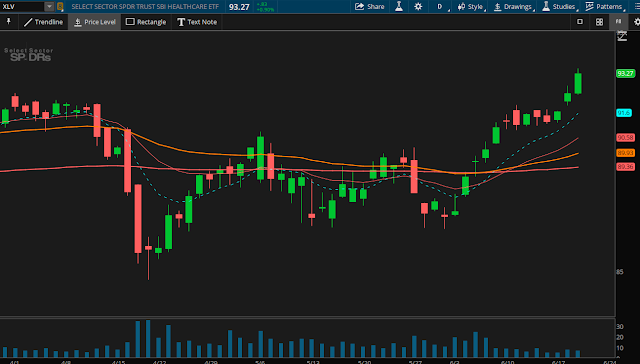Switch to single chart layout icon

click(x=580, y=22)
